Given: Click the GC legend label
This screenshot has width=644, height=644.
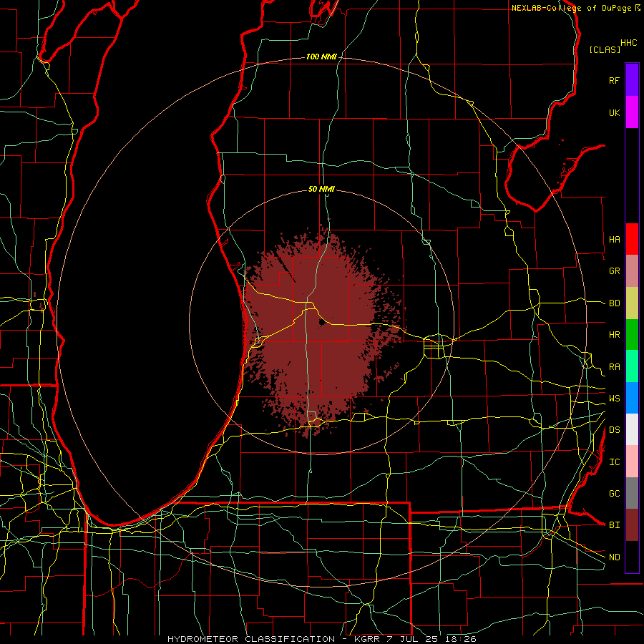Looking at the screenshot, I should [x=615, y=494].
